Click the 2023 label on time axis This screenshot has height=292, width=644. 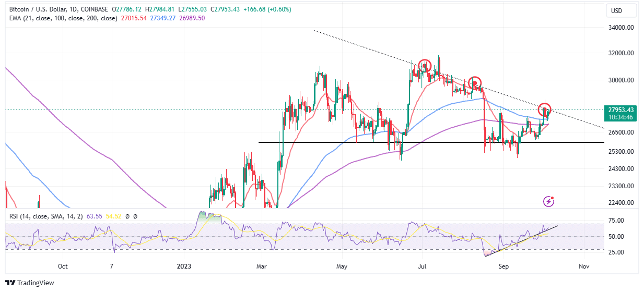(x=183, y=266)
